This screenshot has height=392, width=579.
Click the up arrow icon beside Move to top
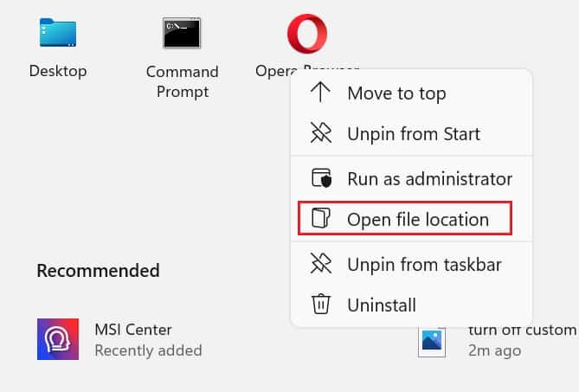pyautogui.click(x=320, y=93)
